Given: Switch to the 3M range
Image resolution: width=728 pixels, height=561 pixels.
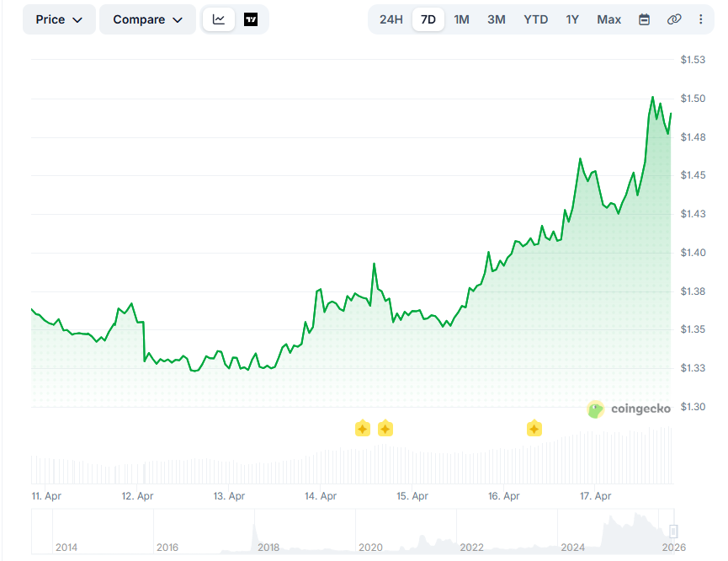Looking at the screenshot, I should [x=497, y=19].
